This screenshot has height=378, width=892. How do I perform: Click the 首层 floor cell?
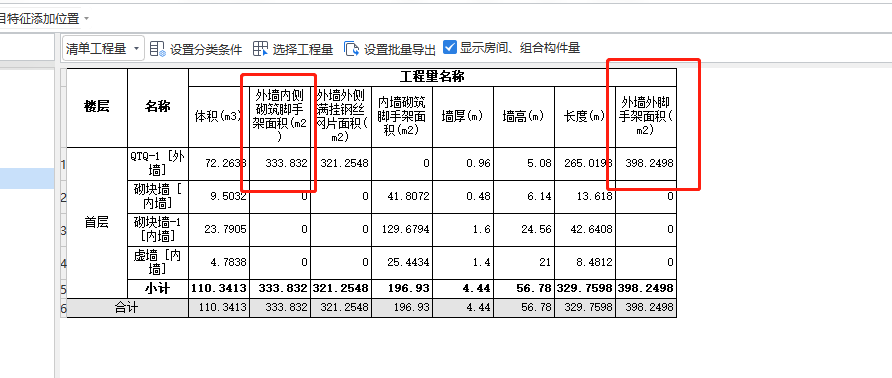pyautogui.click(x=97, y=223)
